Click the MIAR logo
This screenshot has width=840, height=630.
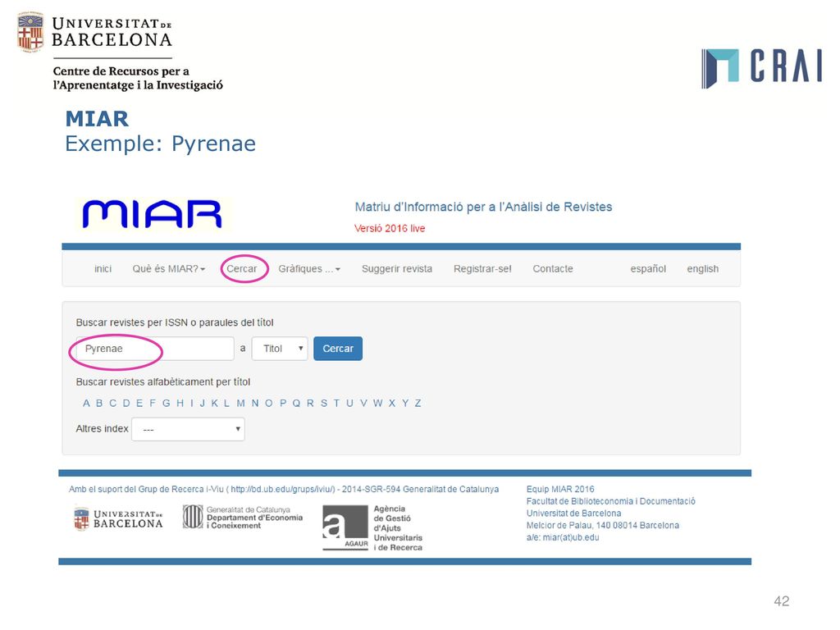coord(153,214)
